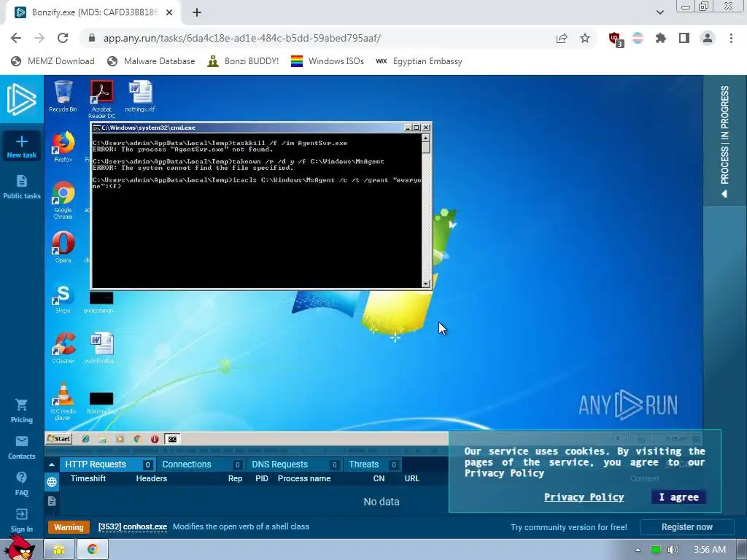747x560 pixels.
Task: Open the Contacts envelope icon
Action: tap(21, 441)
